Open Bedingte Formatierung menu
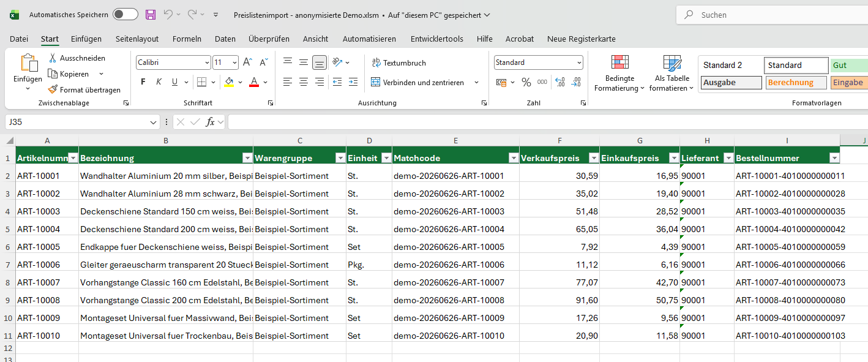The width and height of the screenshot is (868, 362). pyautogui.click(x=619, y=74)
